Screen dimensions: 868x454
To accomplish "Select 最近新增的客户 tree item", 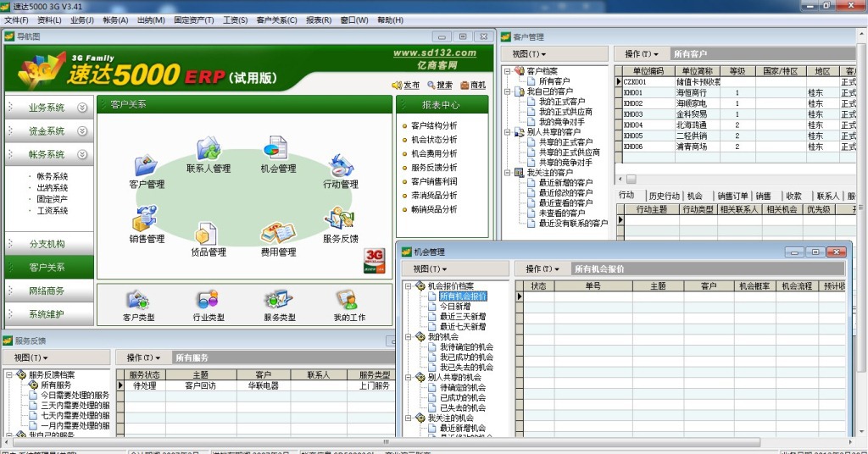I will (x=565, y=182).
